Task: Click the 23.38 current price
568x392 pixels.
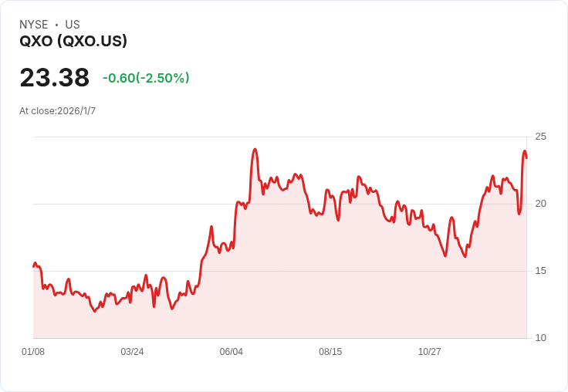Action: point(54,77)
